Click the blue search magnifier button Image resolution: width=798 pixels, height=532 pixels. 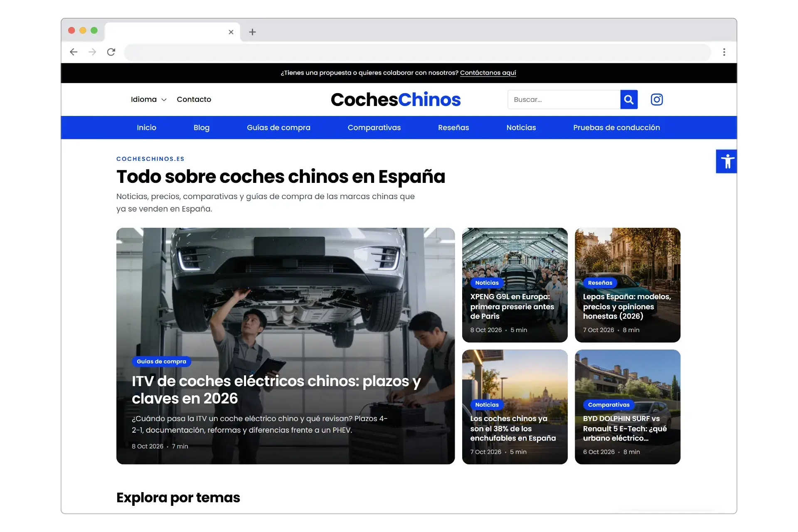tap(629, 99)
